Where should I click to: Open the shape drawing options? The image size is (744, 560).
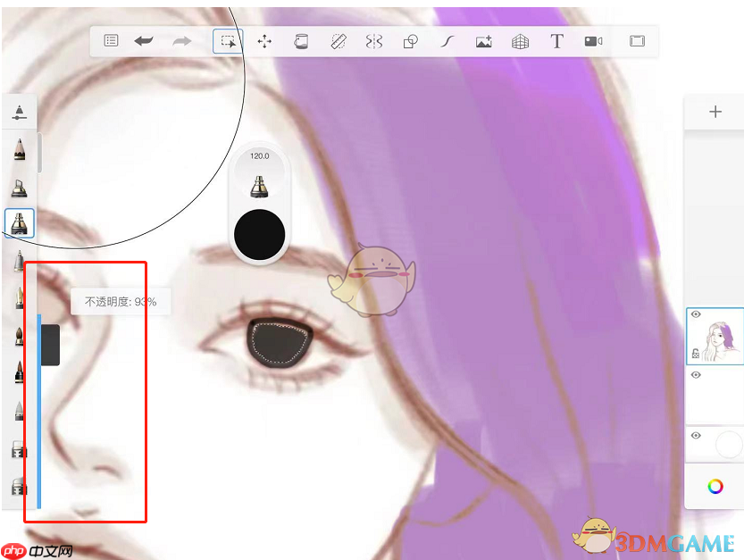(410, 41)
